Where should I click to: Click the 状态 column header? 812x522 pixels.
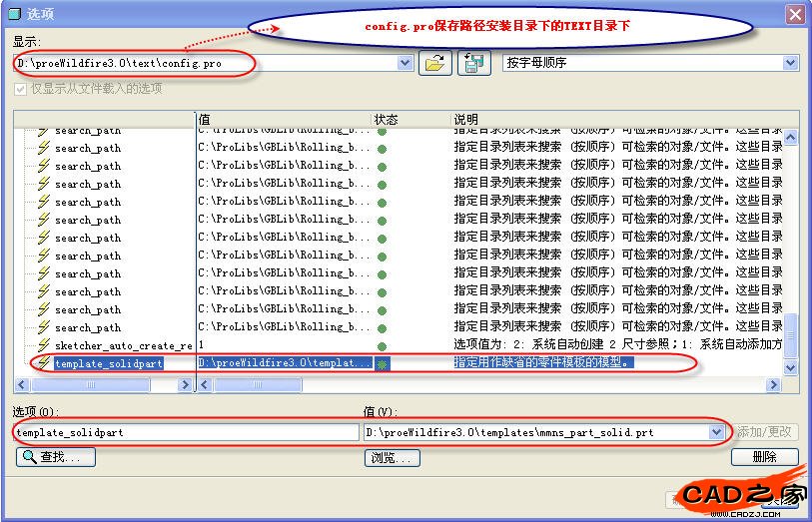coord(411,120)
